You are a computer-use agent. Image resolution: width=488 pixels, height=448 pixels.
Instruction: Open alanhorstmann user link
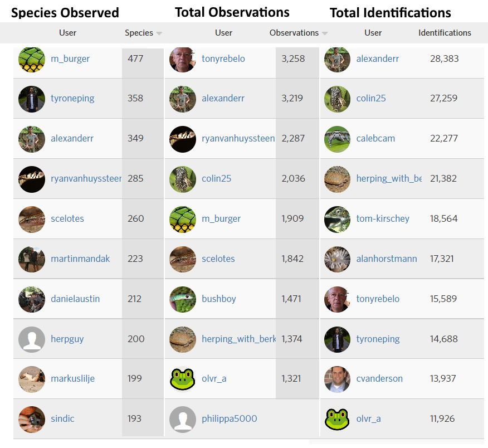pyautogui.click(x=387, y=259)
